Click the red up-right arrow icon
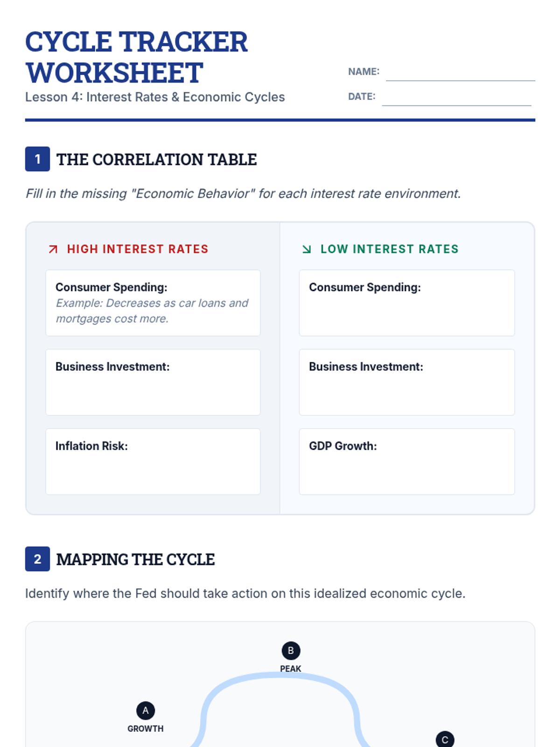The width and height of the screenshot is (560, 747). click(x=53, y=249)
